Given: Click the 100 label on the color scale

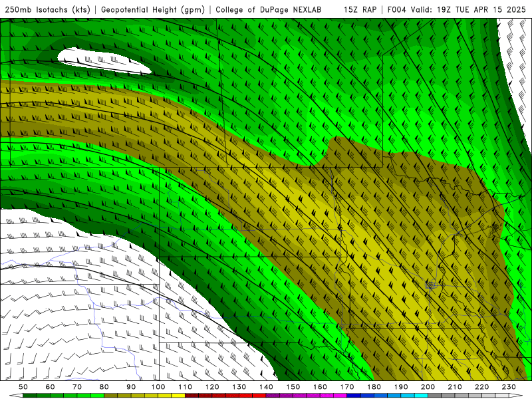Looking at the screenshot, I should [x=158, y=387].
